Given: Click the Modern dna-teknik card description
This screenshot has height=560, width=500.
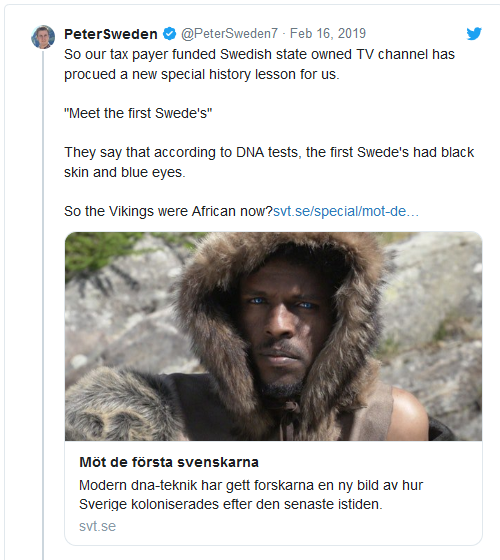Looking at the screenshot, I should pos(251,495).
